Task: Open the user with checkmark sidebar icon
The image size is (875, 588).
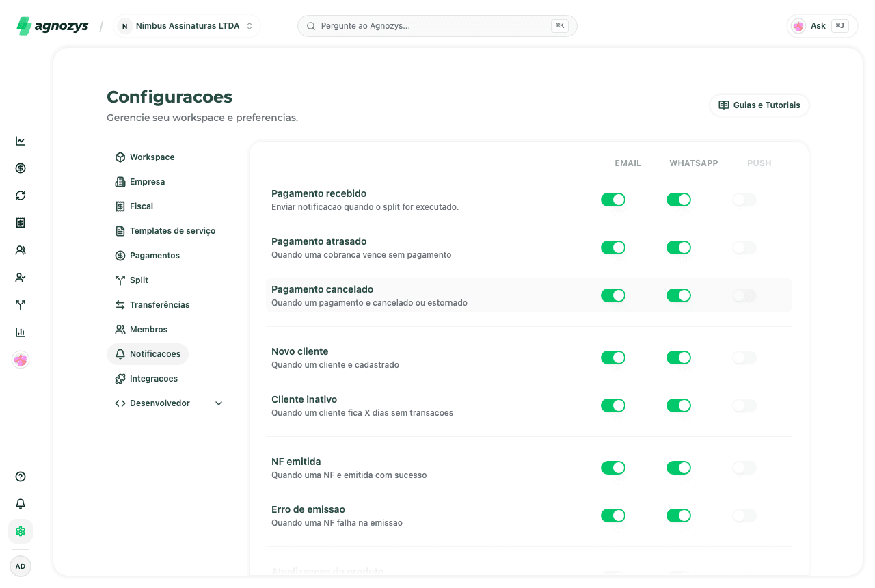Action: (x=21, y=278)
